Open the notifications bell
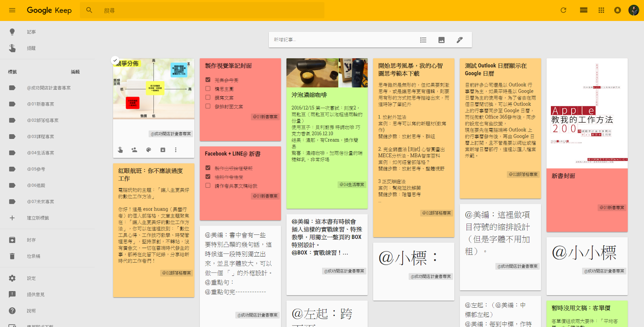The image size is (644, 327). tap(617, 10)
